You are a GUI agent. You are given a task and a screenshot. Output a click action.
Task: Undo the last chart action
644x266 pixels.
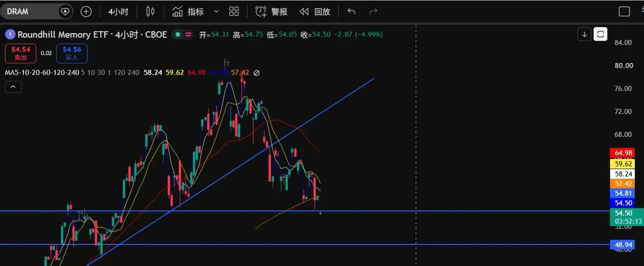352,11
